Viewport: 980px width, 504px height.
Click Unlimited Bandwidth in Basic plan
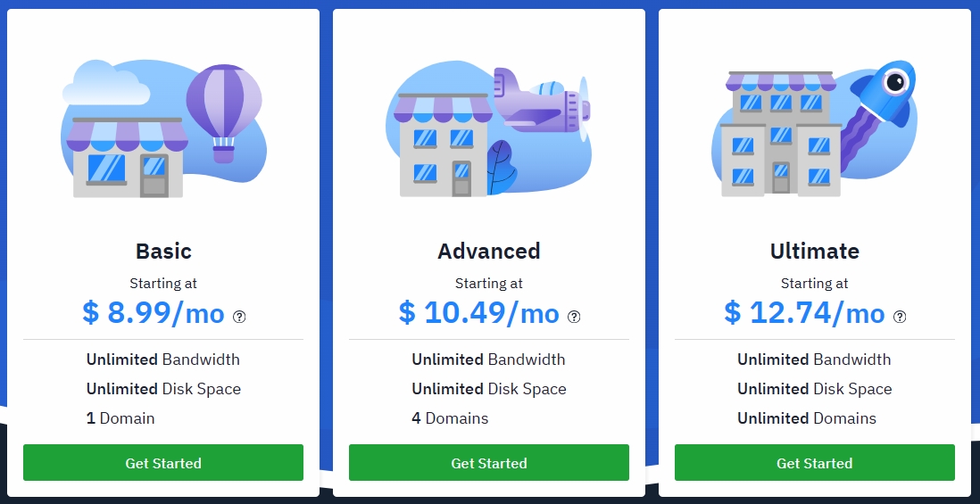163,359
